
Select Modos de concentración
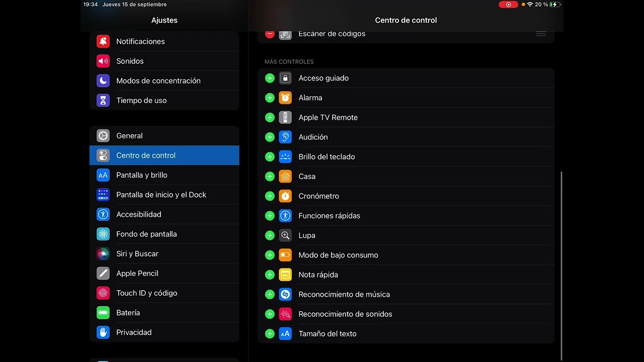(x=164, y=80)
